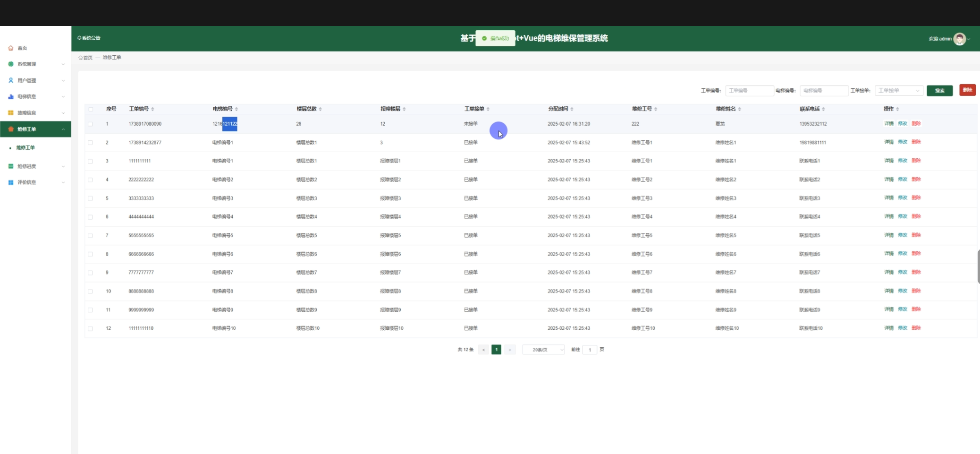980x454 pixels.
Task: Click the green 搜索 search button
Action: point(939,91)
